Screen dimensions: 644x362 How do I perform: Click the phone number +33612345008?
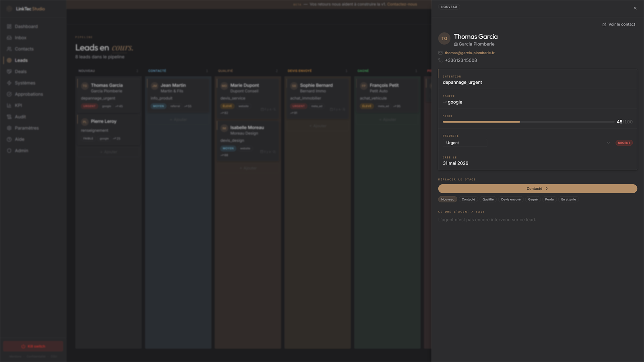pyautogui.click(x=461, y=60)
